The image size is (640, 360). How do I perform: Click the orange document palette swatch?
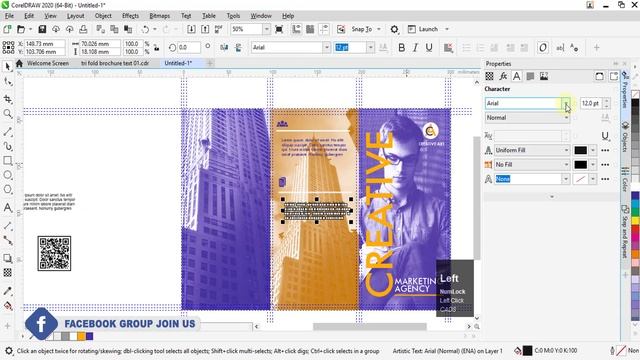(x=81, y=336)
